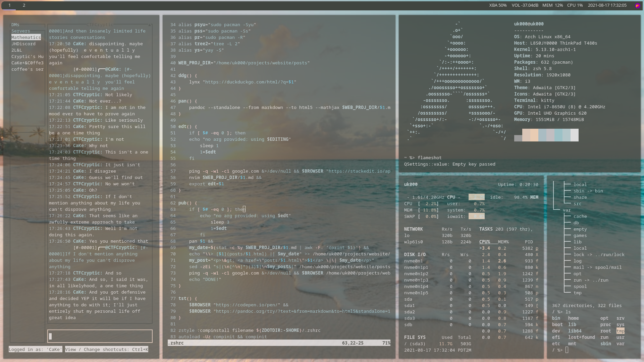Screen dimensions: 644x362
Task: Select the 17:25:05 CaKe 'Oh?' message
Action: [73, 190]
